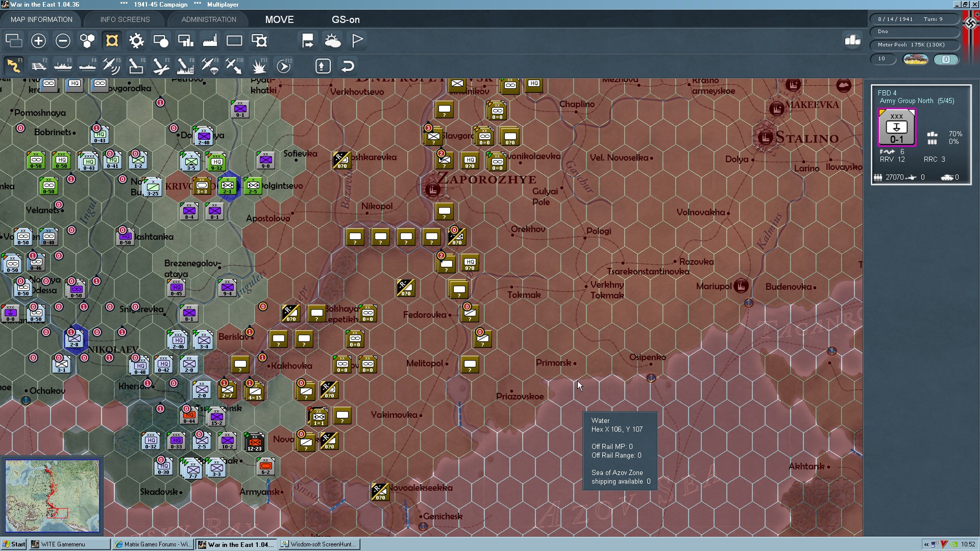The height and width of the screenshot is (551, 980).
Task: Click the pennant flag toolbar icon
Action: point(357,40)
